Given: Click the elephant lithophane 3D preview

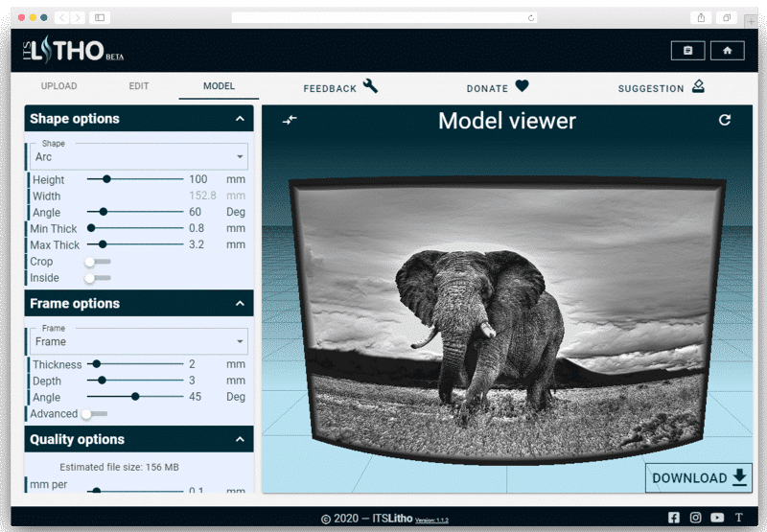Looking at the screenshot, I should click(x=507, y=320).
